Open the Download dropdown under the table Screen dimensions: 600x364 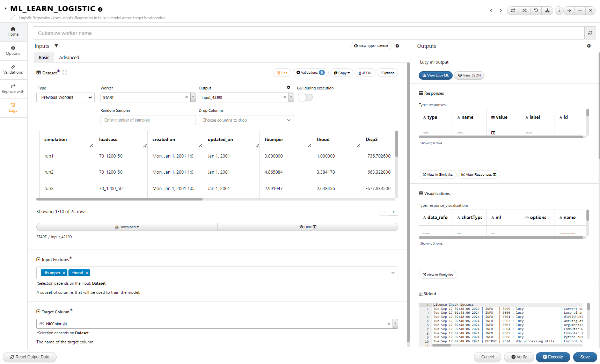(x=127, y=227)
